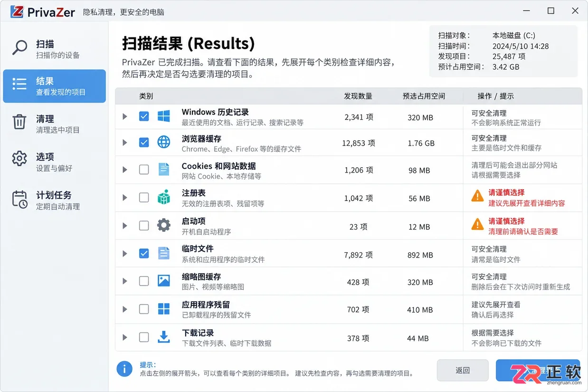Click the 892 MB size cell
This screenshot has width=588, height=392.
(x=421, y=255)
